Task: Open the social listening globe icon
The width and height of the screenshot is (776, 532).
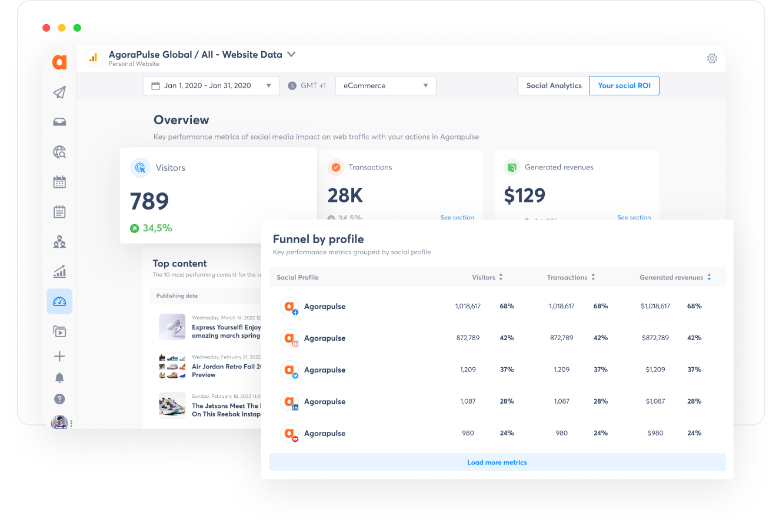Action: coord(59,152)
